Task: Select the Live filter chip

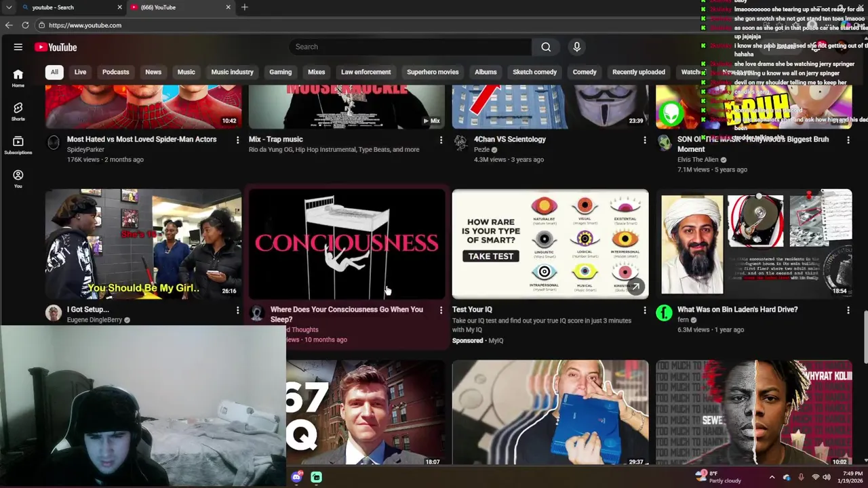Action: tap(80, 72)
